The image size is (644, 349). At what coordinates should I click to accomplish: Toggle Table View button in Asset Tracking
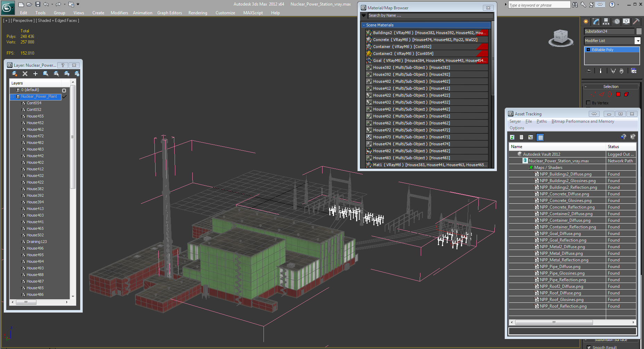(540, 137)
